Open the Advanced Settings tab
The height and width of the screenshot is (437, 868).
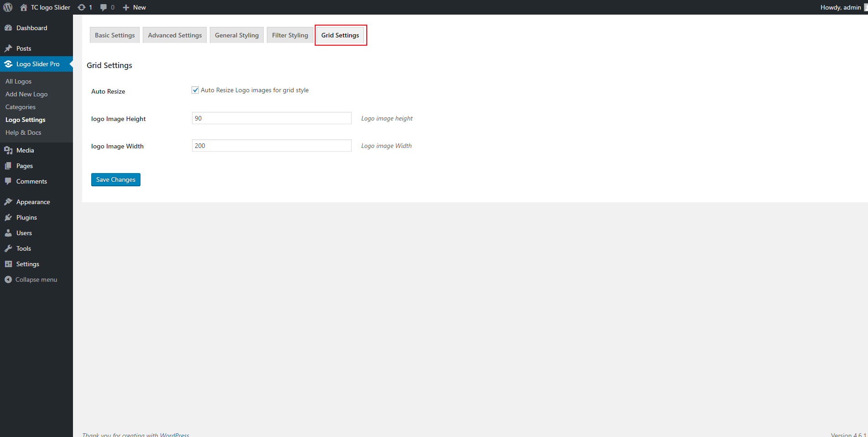pos(175,35)
